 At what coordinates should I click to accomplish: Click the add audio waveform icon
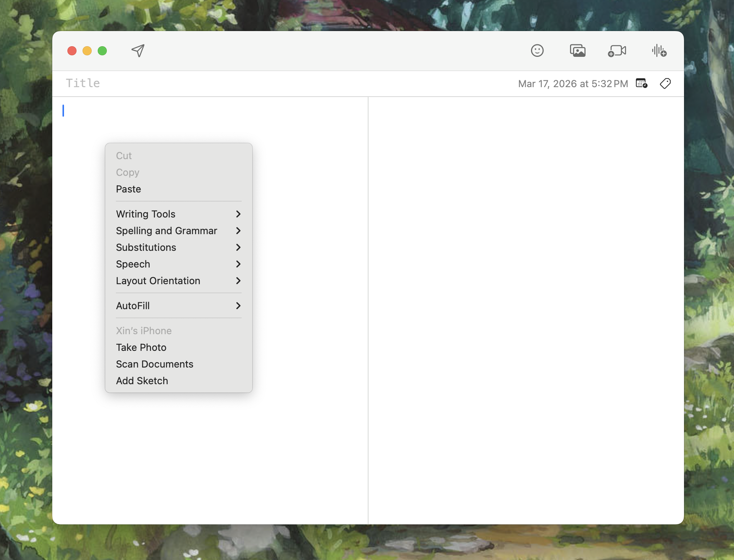click(659, 50)
